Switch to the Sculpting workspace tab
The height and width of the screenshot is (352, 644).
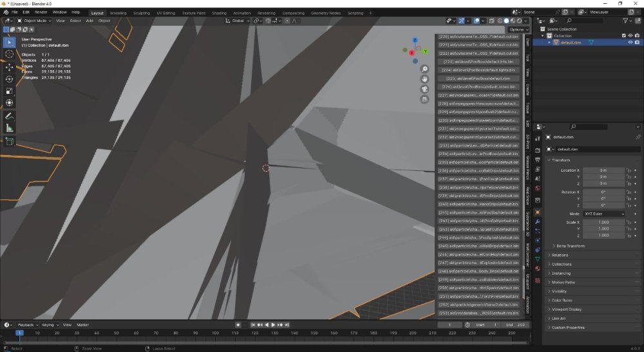coord(141,13)
